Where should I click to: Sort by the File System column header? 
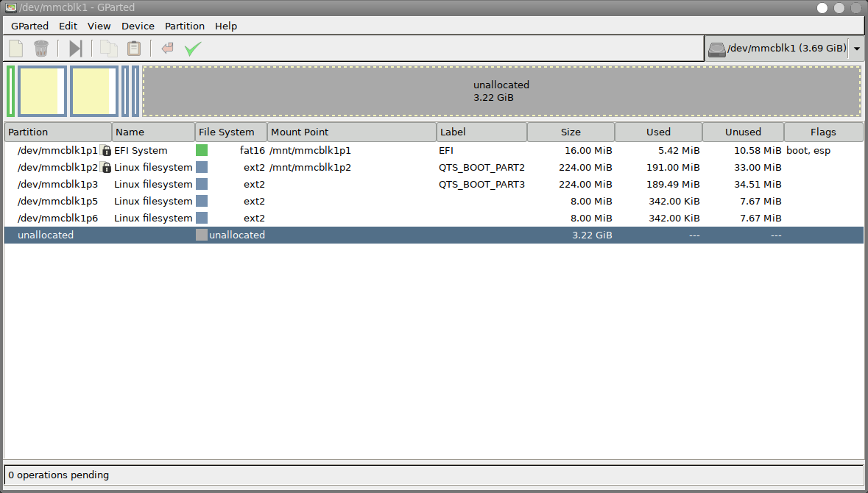[231, 132]
